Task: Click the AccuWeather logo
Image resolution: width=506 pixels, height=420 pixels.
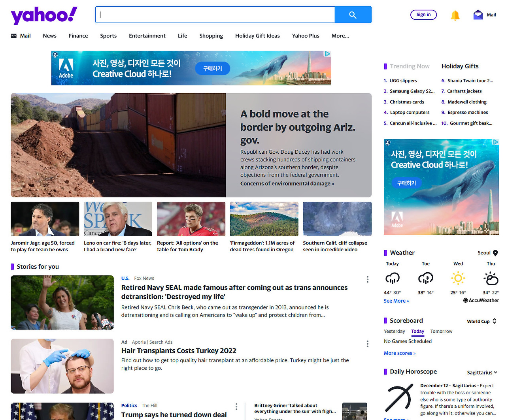Action: point(481,300)
